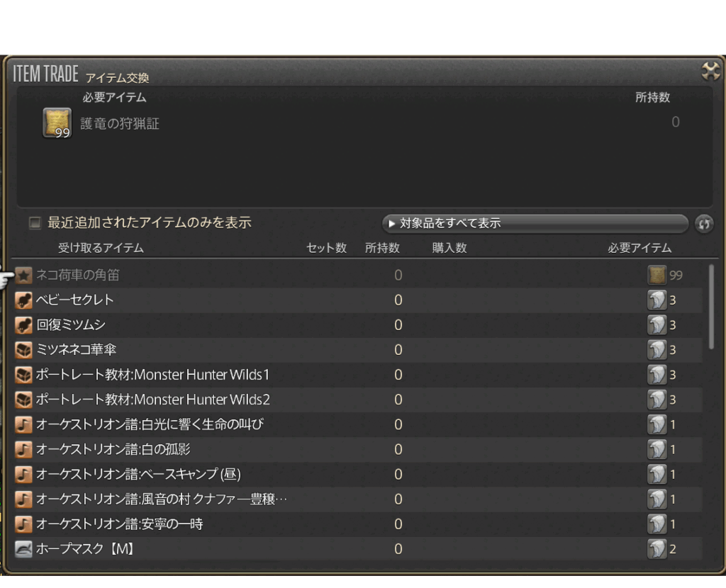Open the 対象品をすべて表示 filter dropdown
Screen dimensions: 726x588
coord(535,224)
